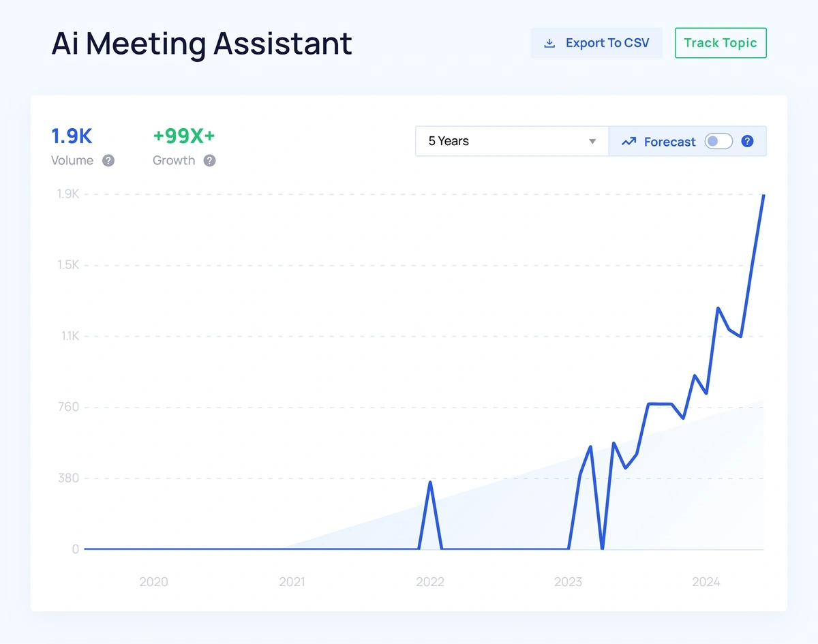Viewport: 818px width, 644px height.
Task: Click the 2022 x-axis label
Action: click(430, 582)
